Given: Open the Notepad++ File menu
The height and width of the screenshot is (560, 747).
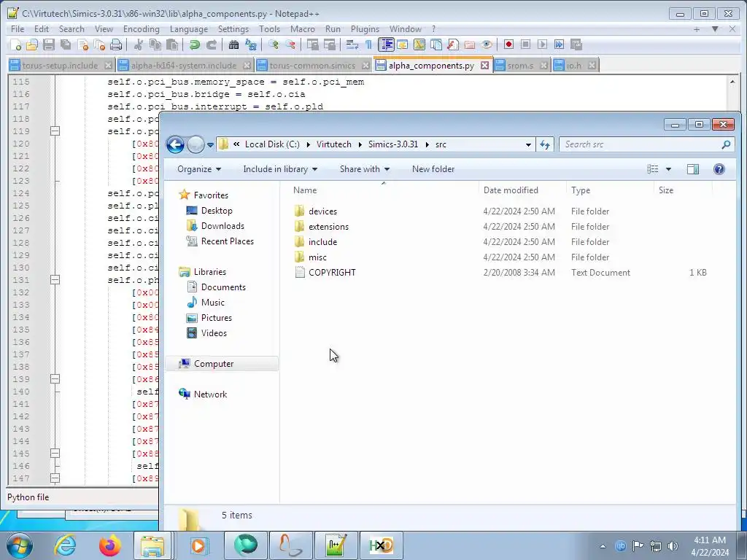Looking at the screenshot, I should (x=18, y=29).
